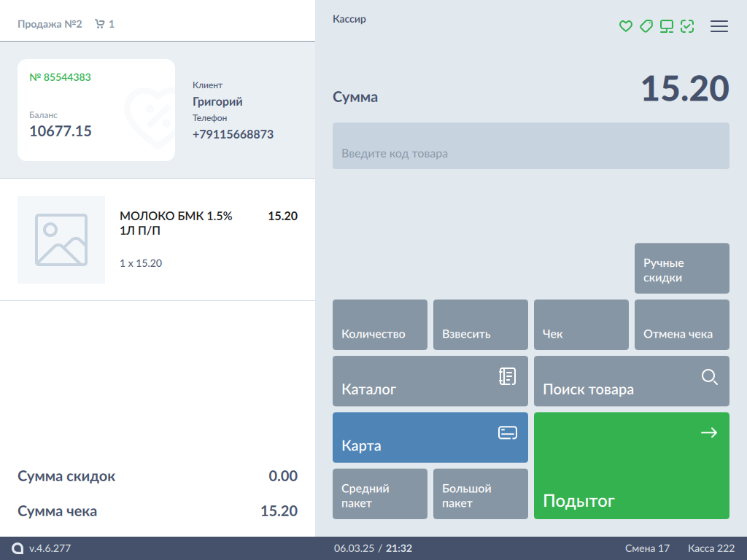Open Поиск товара product search
Screen dimensions: 747x560
coord(632,381)
